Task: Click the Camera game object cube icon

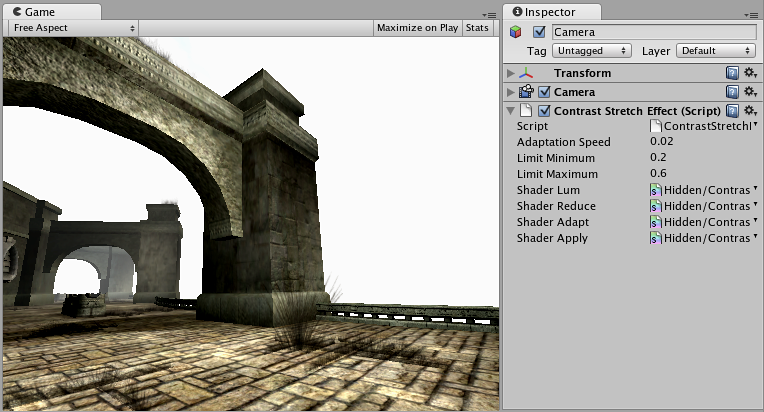Action: click(x=516, y=32)
